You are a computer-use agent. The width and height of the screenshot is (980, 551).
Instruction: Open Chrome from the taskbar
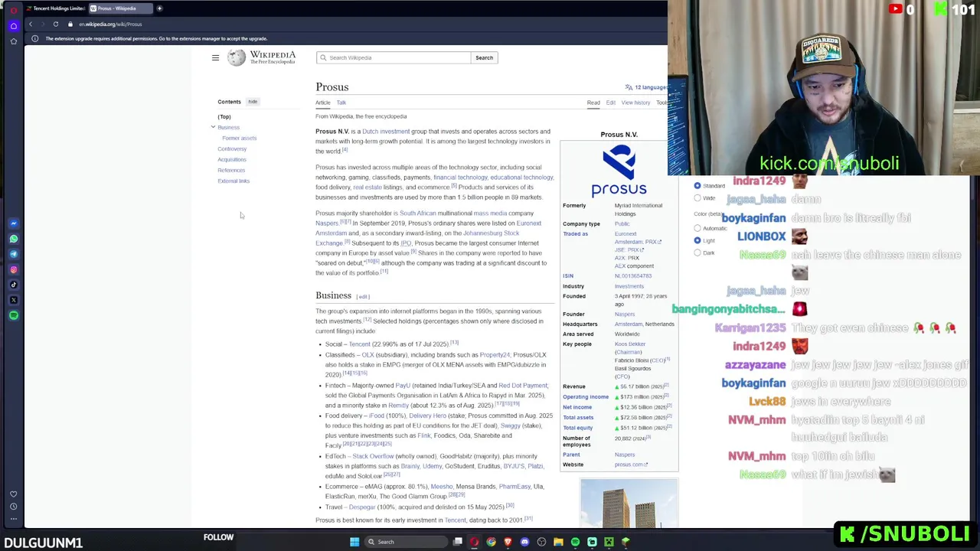[491, 542]
